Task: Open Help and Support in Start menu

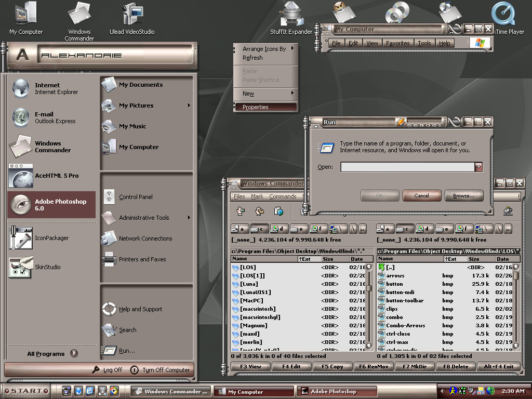Action: click(146, 309)
